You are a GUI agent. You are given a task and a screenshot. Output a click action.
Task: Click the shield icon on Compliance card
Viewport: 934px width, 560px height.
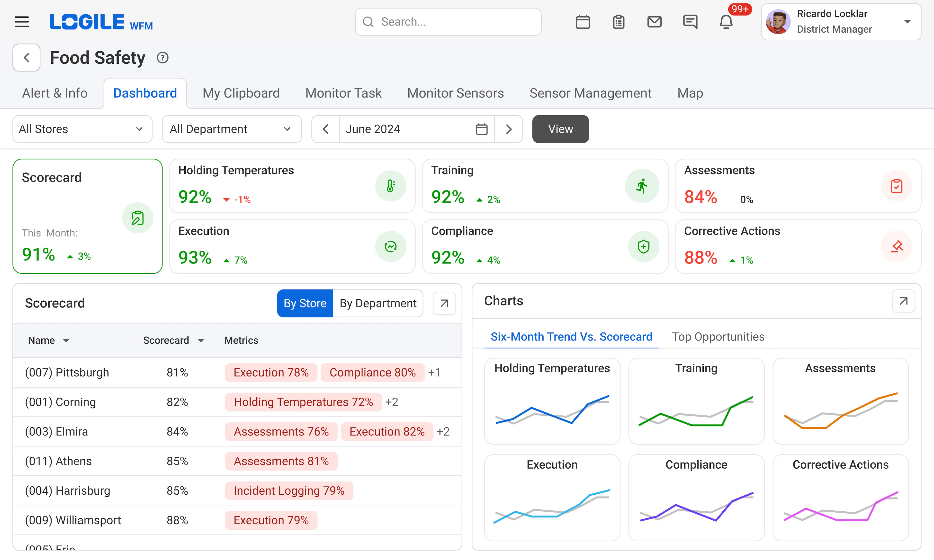[643, 246]
